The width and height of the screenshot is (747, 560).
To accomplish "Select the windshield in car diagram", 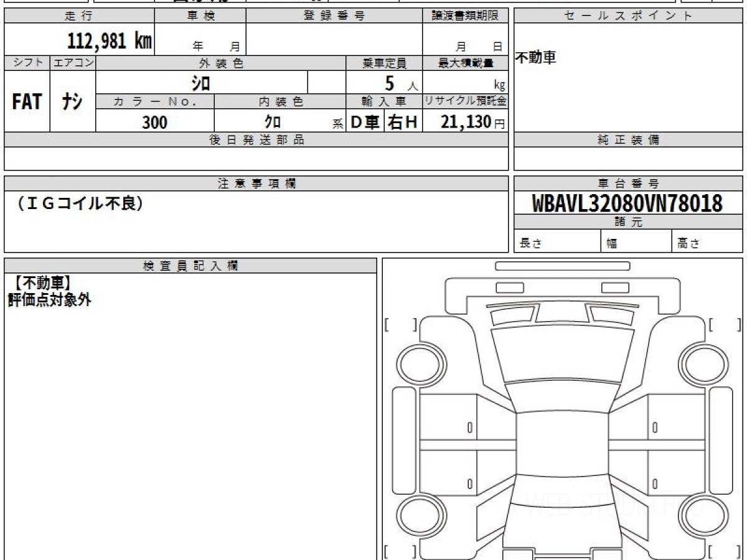I will (x=563, y=398).
